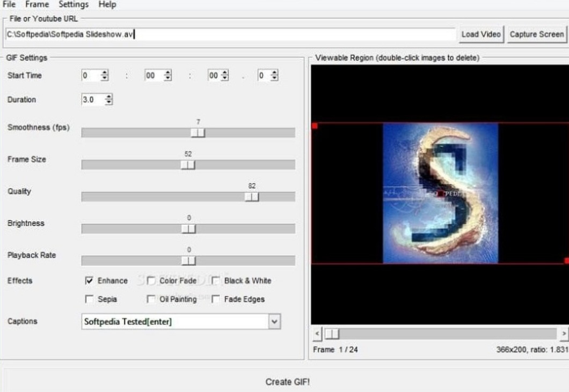The width and height of the screenshot is (569, 392).
Task: Select the red top-left crop handle
Action: 315,126
